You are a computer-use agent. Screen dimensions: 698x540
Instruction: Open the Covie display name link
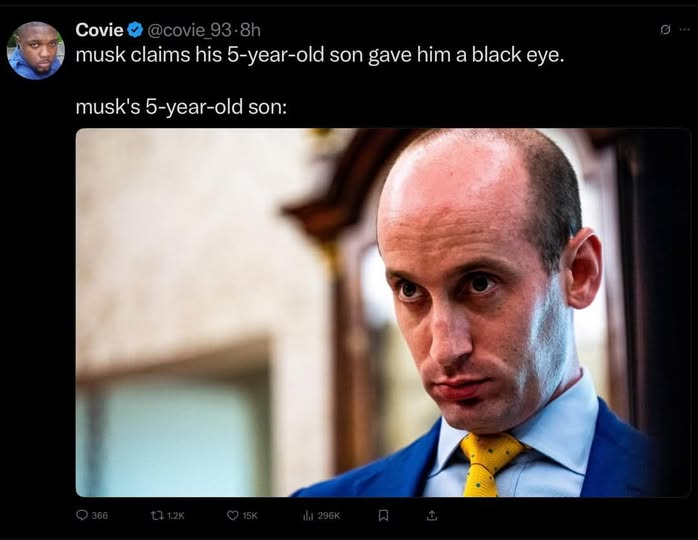tap(99, 30)
